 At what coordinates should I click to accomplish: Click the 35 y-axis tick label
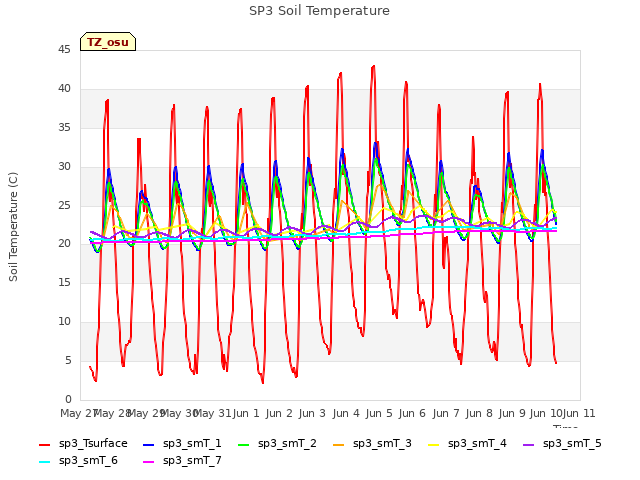tap(64, 127)
